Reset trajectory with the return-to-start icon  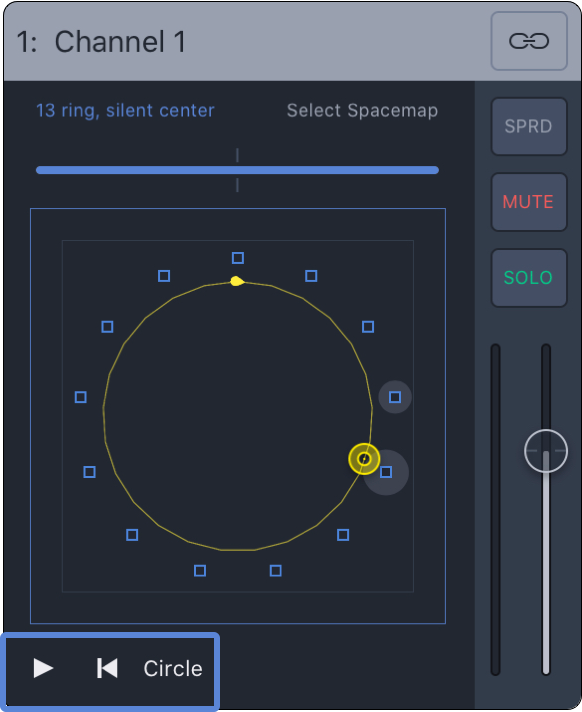pos(107,668)
